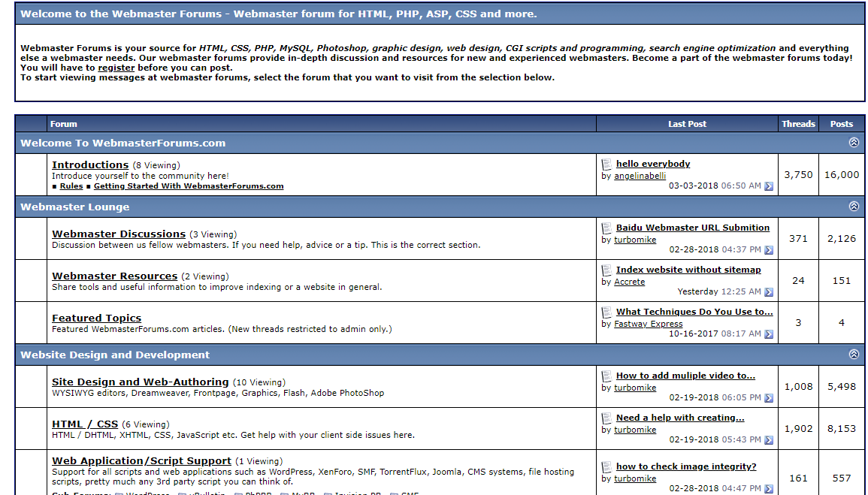Click go-to-last-post arrow in Introductions row
The height and width of the screenshot is (495, 868).
[769, 186]
